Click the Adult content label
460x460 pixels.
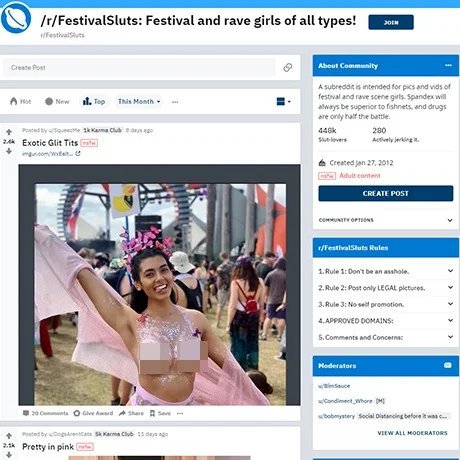[360, 176]
